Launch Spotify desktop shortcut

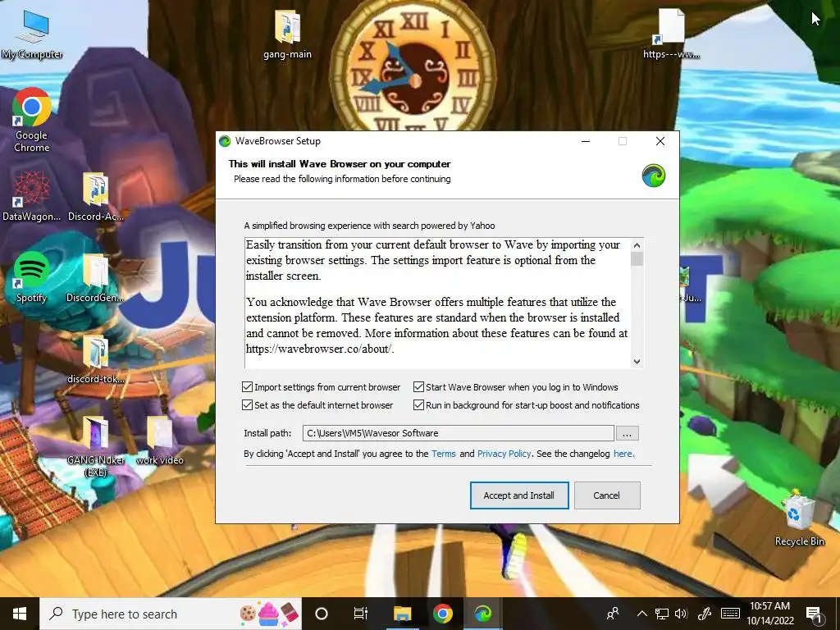[x=31, y=277]
